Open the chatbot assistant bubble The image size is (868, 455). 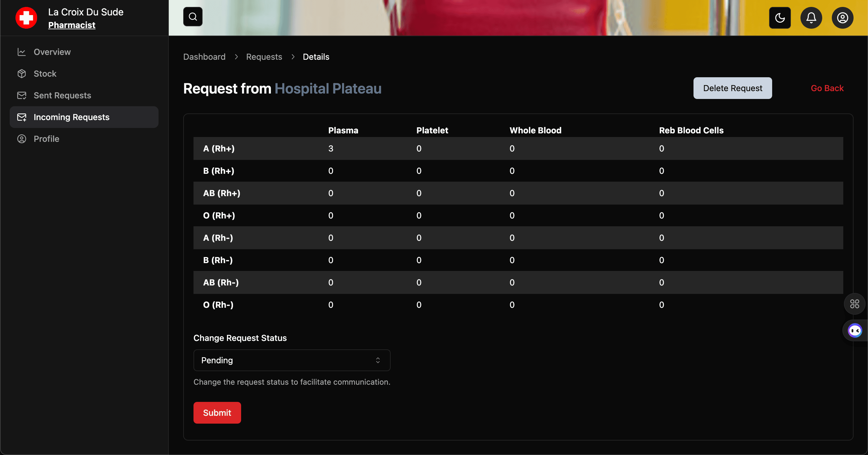click(x=855, y=331)
